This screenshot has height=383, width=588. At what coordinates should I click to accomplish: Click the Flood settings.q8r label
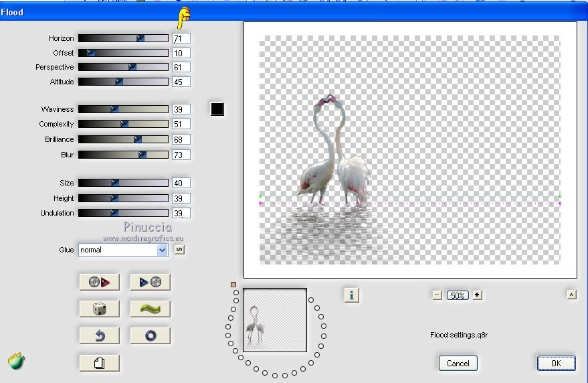point(459,335)
